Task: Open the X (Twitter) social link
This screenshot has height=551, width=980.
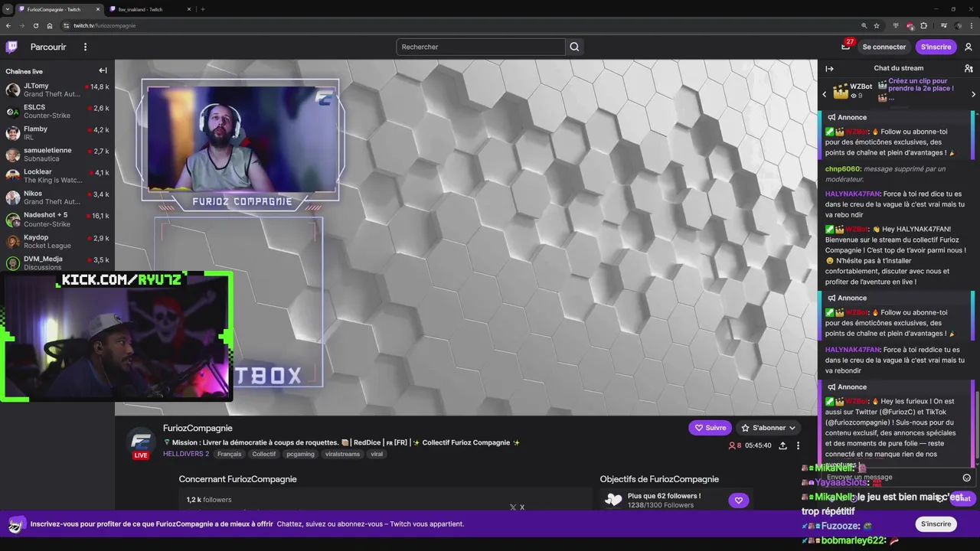Action: [513, 507]
